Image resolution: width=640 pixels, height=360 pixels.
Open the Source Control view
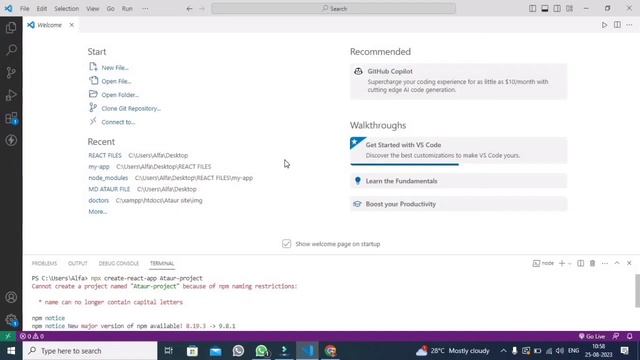11,73
